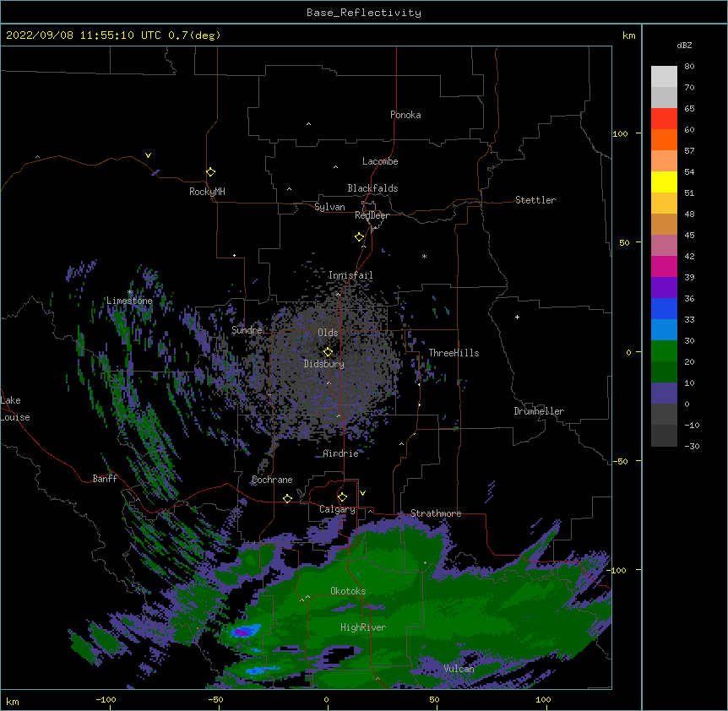
Task: Click the Innisfail city label
Action: click(350, 275)
